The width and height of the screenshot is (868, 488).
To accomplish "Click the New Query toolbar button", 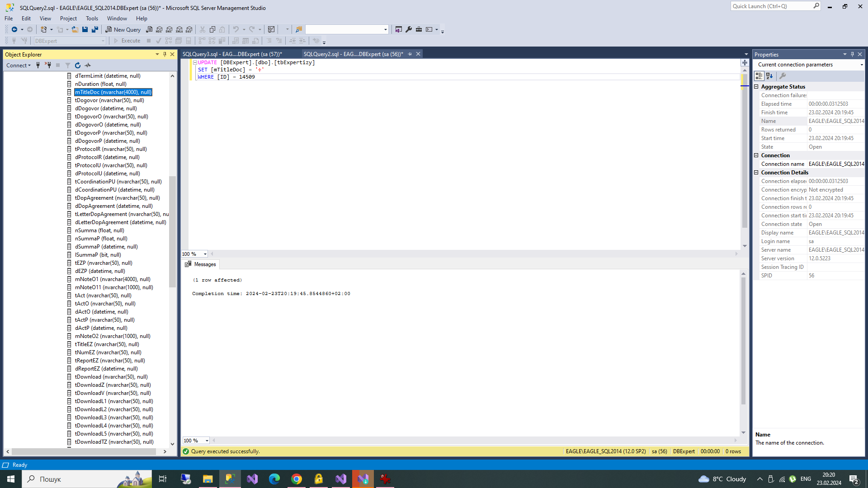I will (x=123, y=29).
